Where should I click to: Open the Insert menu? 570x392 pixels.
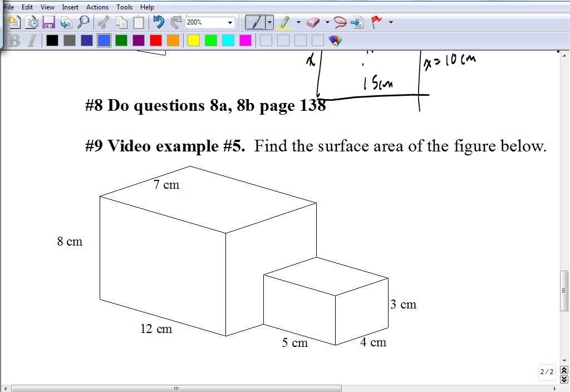[70, 7]
